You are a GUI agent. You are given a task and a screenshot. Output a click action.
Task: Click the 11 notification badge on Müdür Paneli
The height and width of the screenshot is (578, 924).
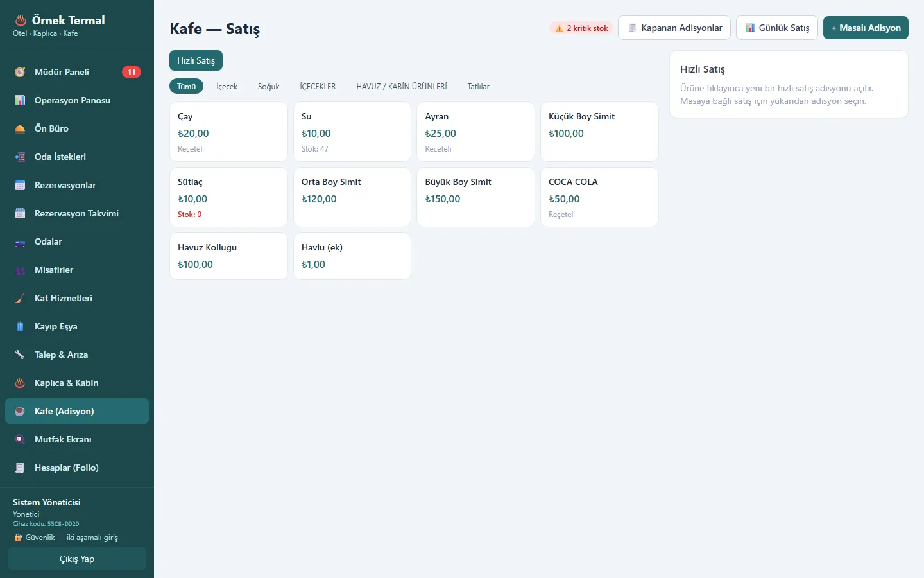pyautogui.click(x=132, y=72)
